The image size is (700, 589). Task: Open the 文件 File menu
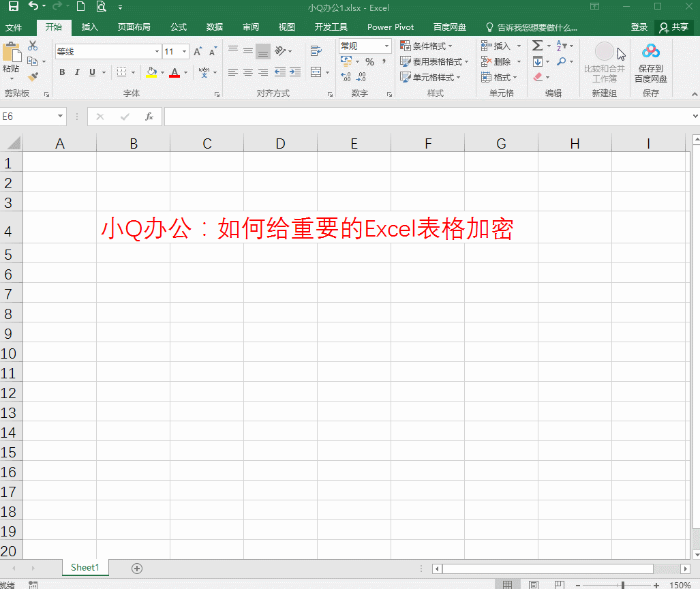(14, 27)
